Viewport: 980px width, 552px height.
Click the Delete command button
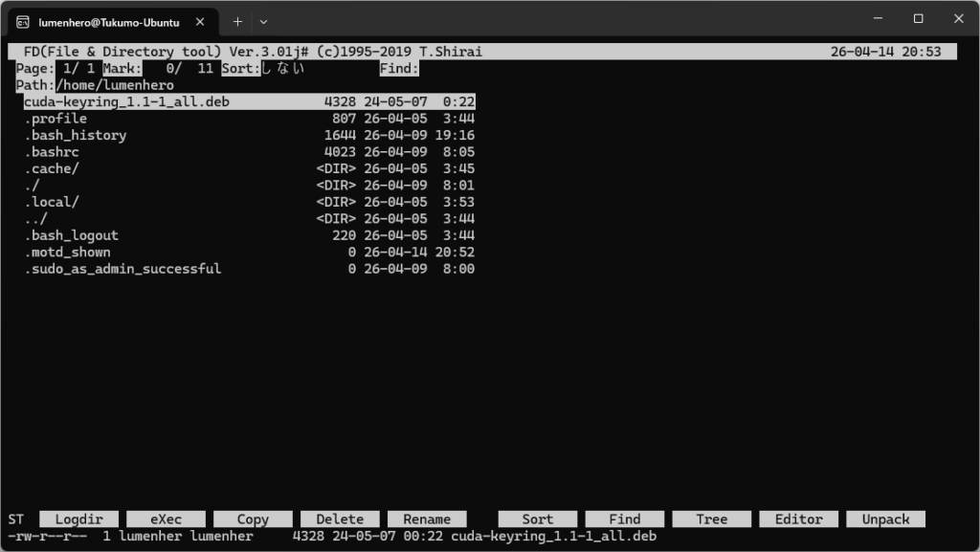pyautogui.click(x=340, y=519)
